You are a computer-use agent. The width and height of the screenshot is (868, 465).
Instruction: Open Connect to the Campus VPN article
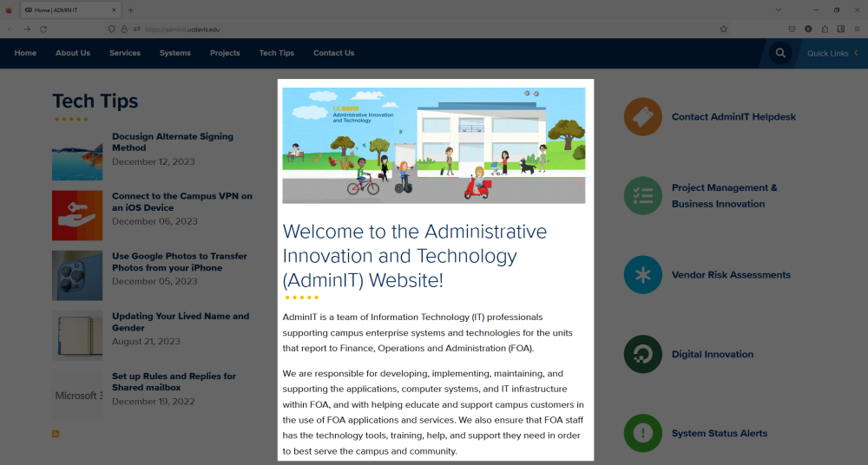[x=181, y=201]
